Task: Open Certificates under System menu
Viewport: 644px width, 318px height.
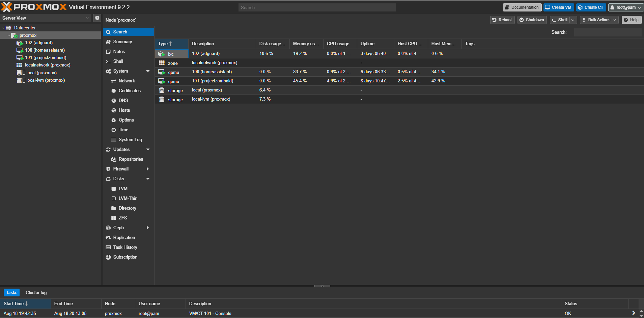Action: point(130,90)
